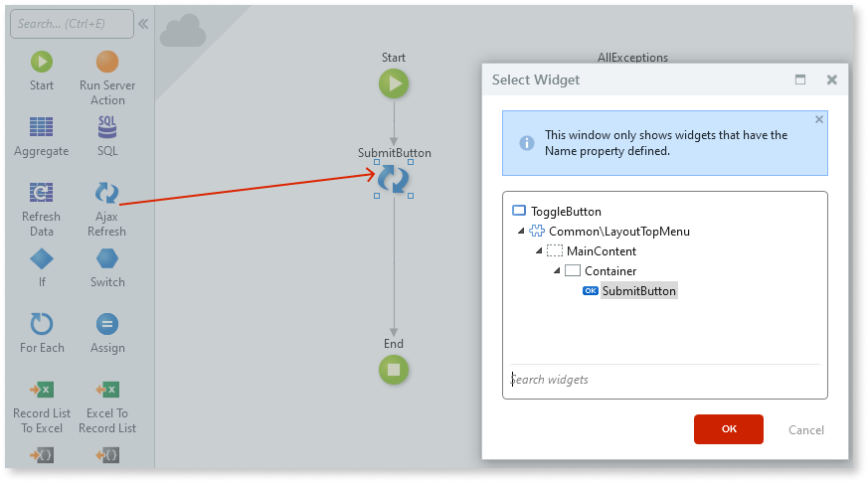Choose the SQL tool icon

point(107,127)
